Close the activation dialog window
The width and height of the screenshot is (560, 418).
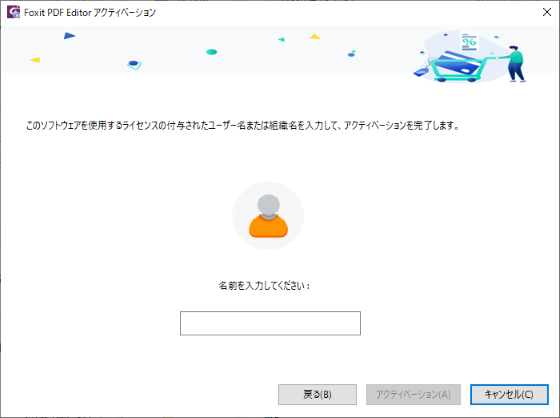(x=547, y=12)
